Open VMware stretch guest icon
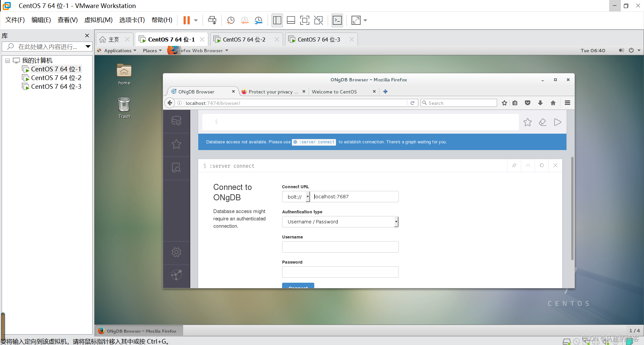 [356, 20]
